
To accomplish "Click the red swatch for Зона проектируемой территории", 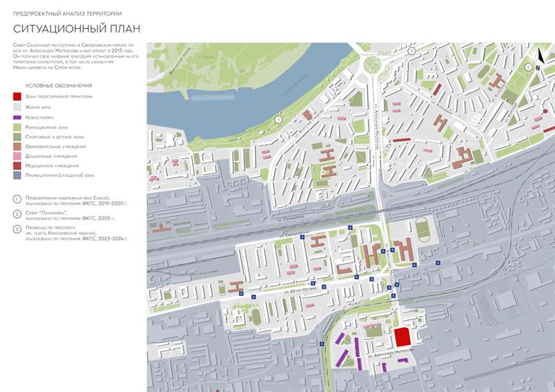I will coord(17,97).
